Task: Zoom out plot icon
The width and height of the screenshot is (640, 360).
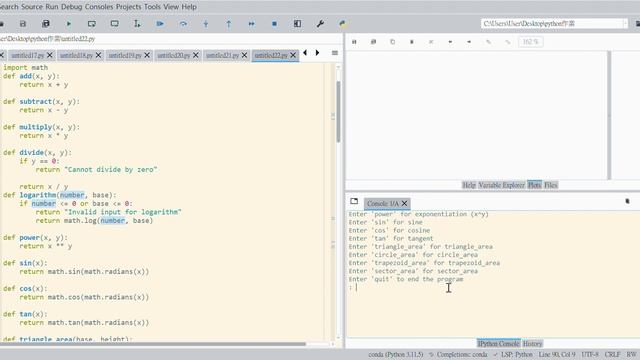Action: click(x=507, y=42)
